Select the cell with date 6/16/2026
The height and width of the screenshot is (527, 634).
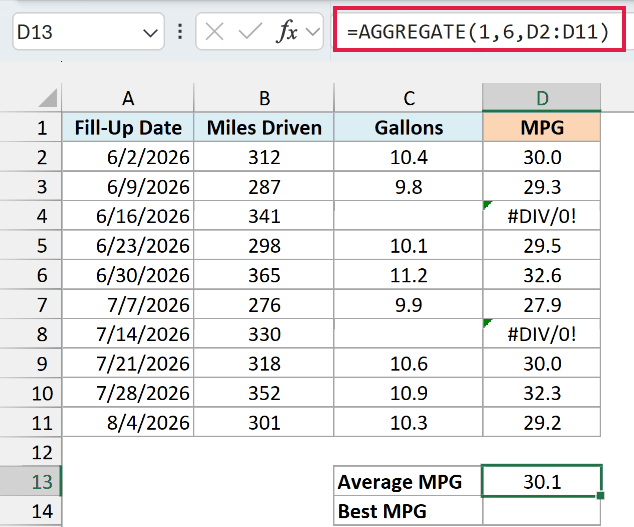pos(128,216)
